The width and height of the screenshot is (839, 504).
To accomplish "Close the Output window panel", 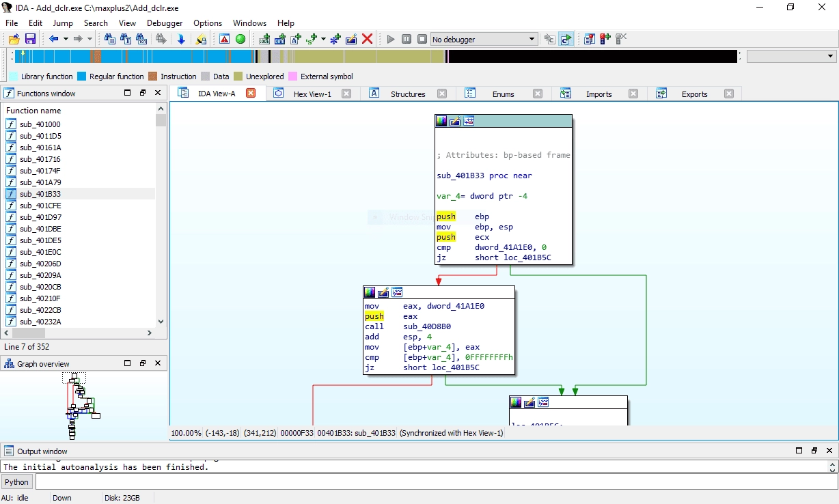I will click(x=829, y=451).
